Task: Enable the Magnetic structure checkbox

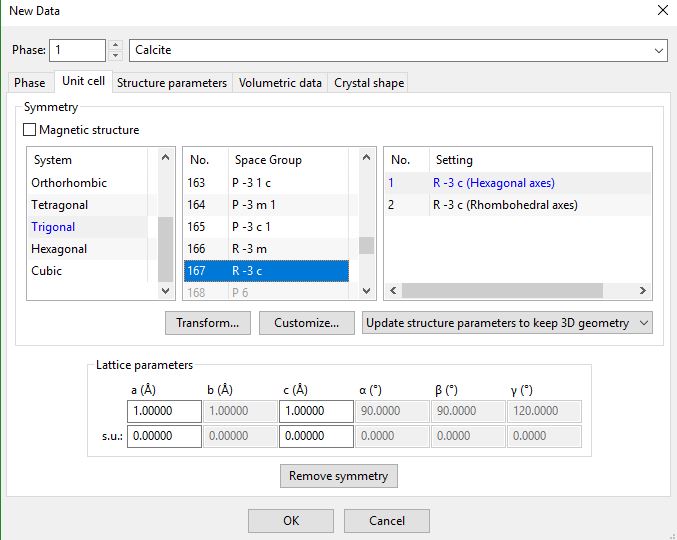Action: (30, 130)
